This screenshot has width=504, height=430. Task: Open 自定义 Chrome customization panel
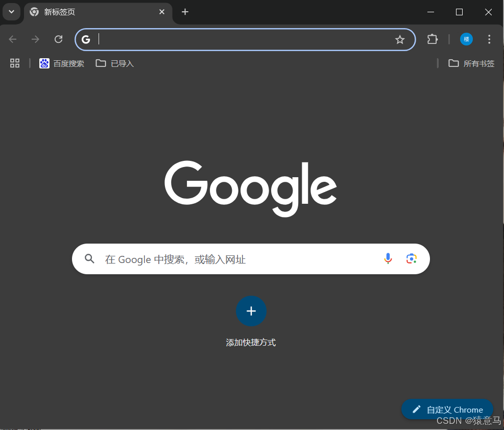[x=447, y=410]
